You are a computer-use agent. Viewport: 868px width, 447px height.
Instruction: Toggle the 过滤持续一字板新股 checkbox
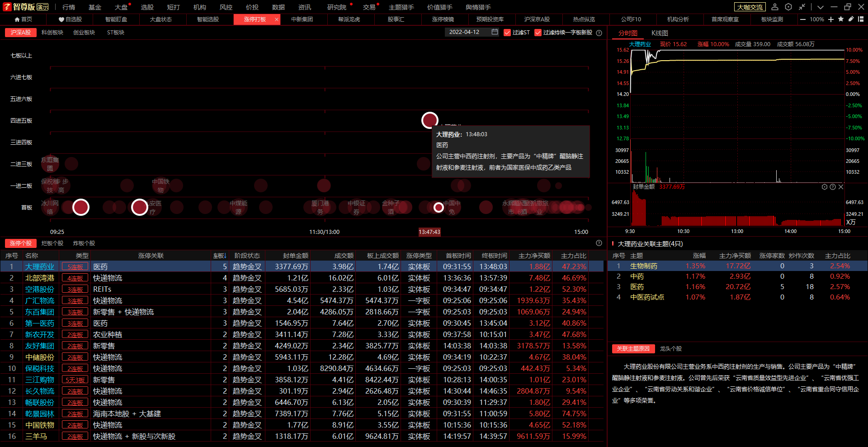tap(538, 33)
